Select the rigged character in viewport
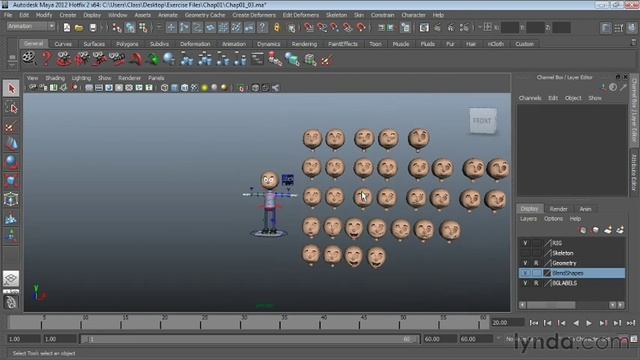 click(269, 202)
